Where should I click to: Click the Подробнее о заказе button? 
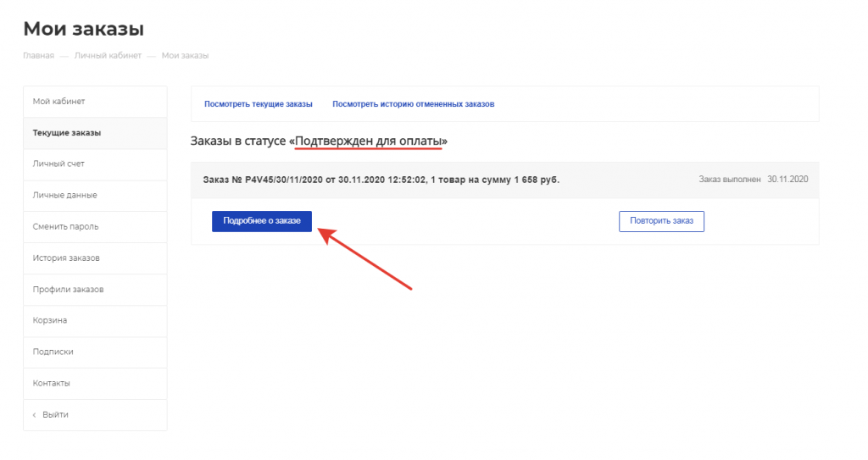262,221
